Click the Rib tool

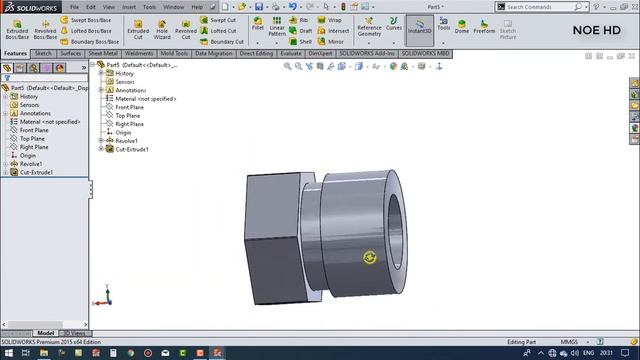pos(299,20)
